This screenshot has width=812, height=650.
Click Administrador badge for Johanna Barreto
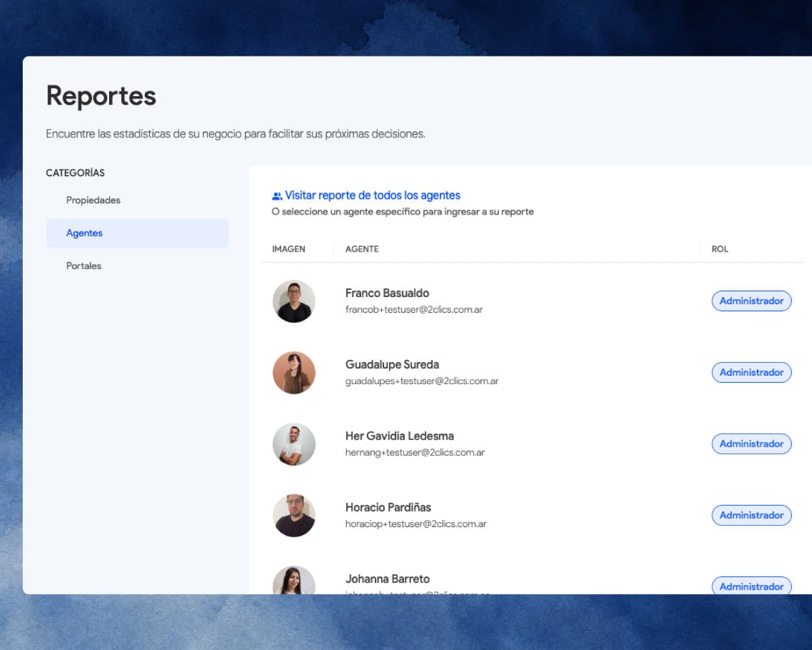tap(752, 586)
